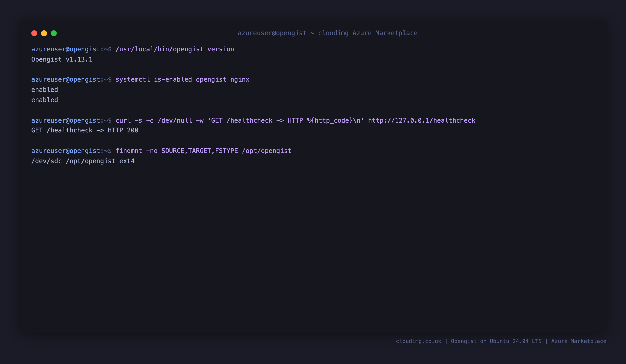Click the second 'enabled' output line

pos(45,100)
